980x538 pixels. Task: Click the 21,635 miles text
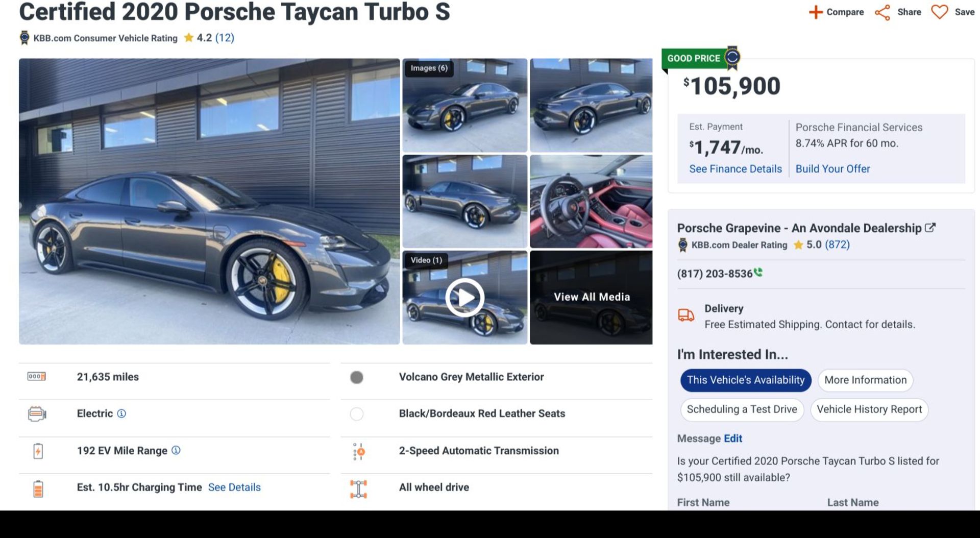[x=108, y=377]
